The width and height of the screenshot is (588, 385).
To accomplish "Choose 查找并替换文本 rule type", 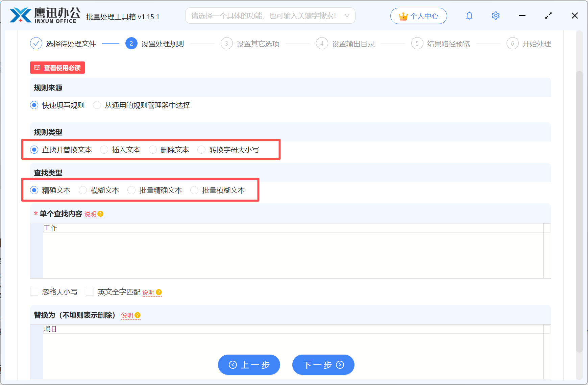I will tap(34, 150).
